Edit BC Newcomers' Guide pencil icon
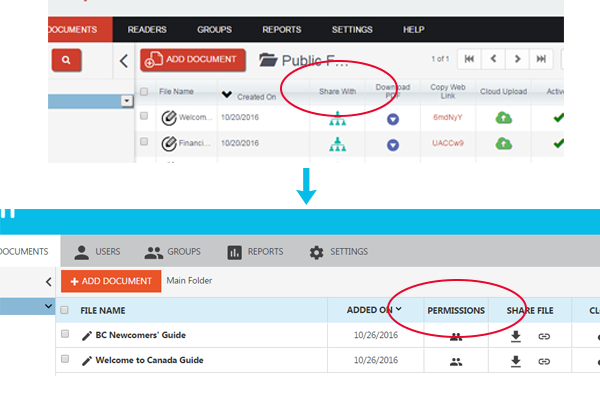 [87, 336]
